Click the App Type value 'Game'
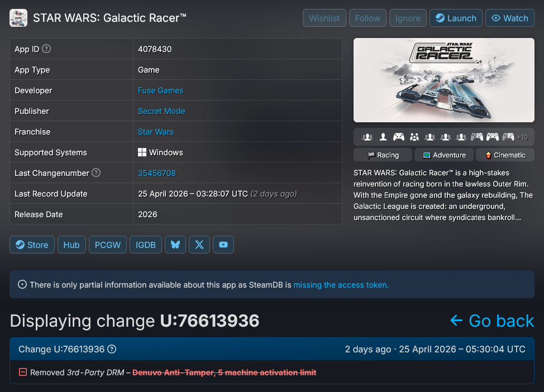Image resolution: width=544 pixels, height=392 pixels. (x=149, y=70)
